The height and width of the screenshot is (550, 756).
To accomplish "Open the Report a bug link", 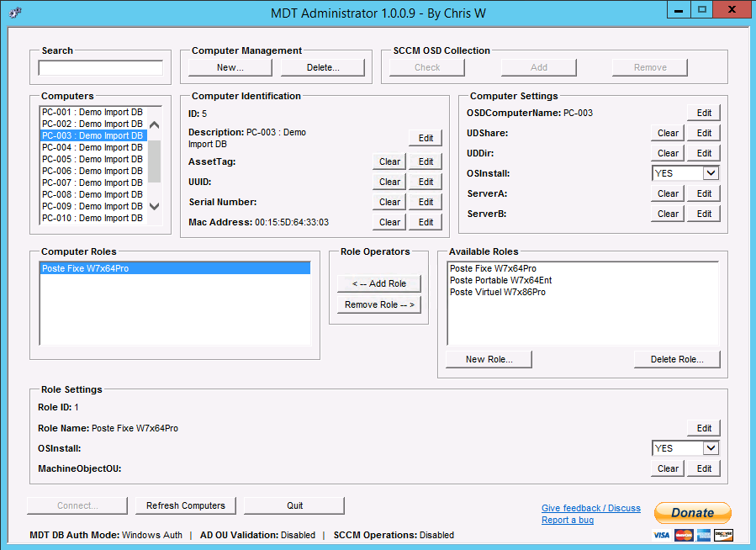I will point(567,521).
